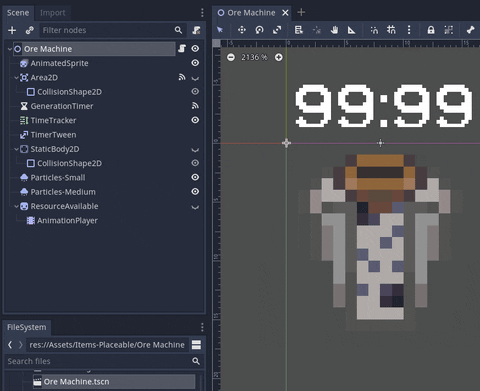Collapse the Area2D node tree
480x391 pixels.
point(16,78)
